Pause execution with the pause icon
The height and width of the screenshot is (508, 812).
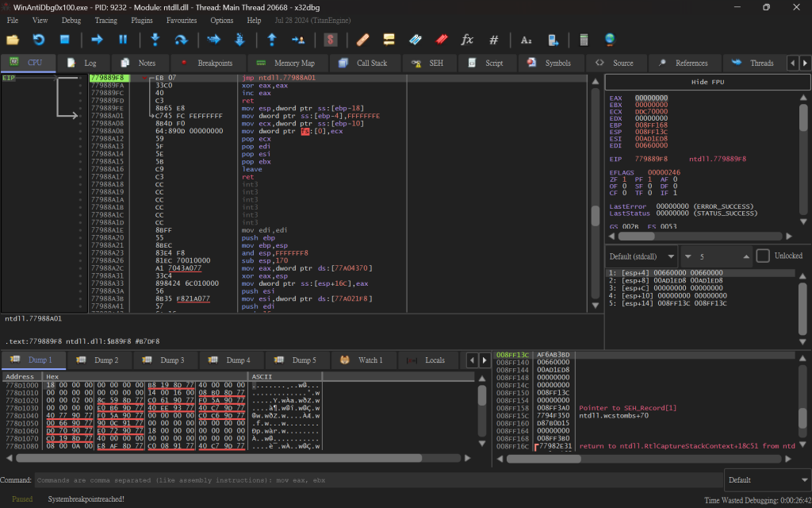(x=123, y=39)
